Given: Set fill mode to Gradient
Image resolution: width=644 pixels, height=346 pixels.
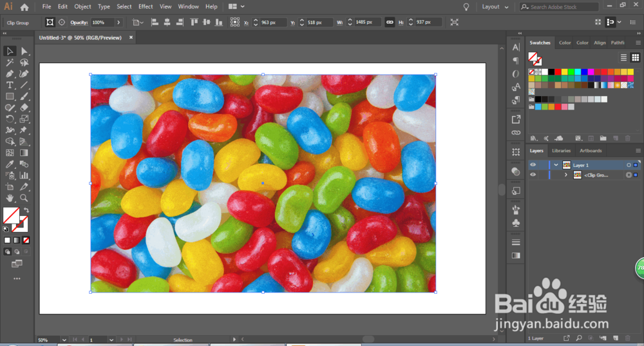Looking at the screenshot, I should point(17,240).
